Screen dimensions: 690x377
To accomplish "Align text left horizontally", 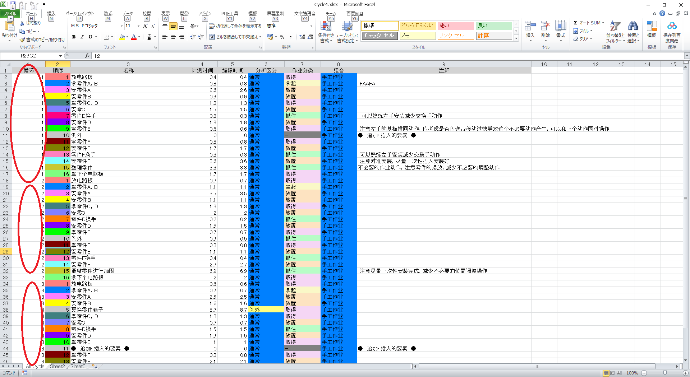I will [x=165, y=37].
